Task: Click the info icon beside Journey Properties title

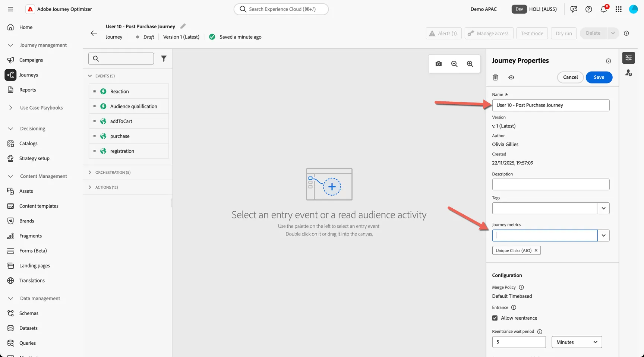Action: click(x=609, y=61)
